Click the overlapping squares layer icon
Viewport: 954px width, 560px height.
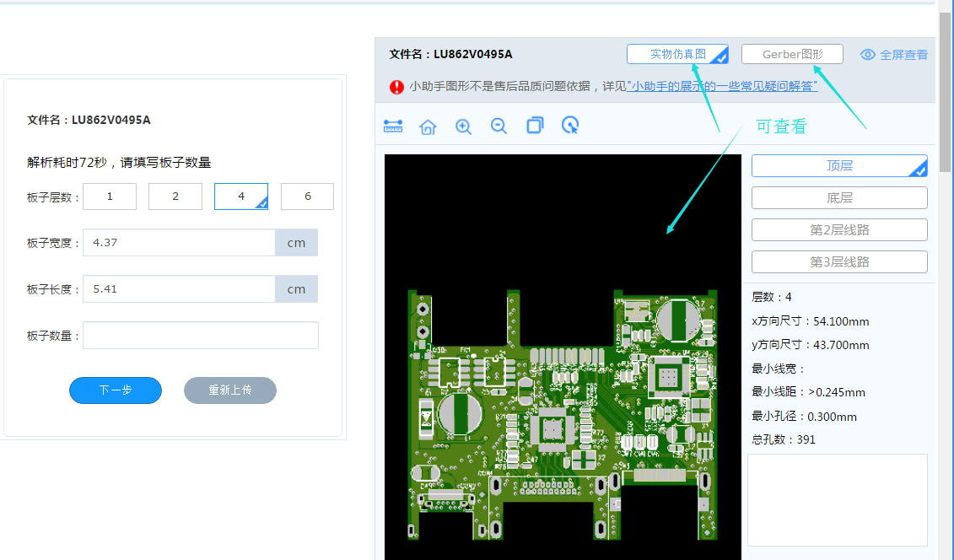point(535,126)
